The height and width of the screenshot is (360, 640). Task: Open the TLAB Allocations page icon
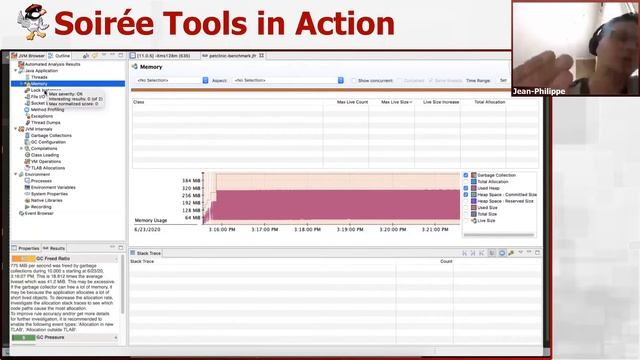point(27,168)
